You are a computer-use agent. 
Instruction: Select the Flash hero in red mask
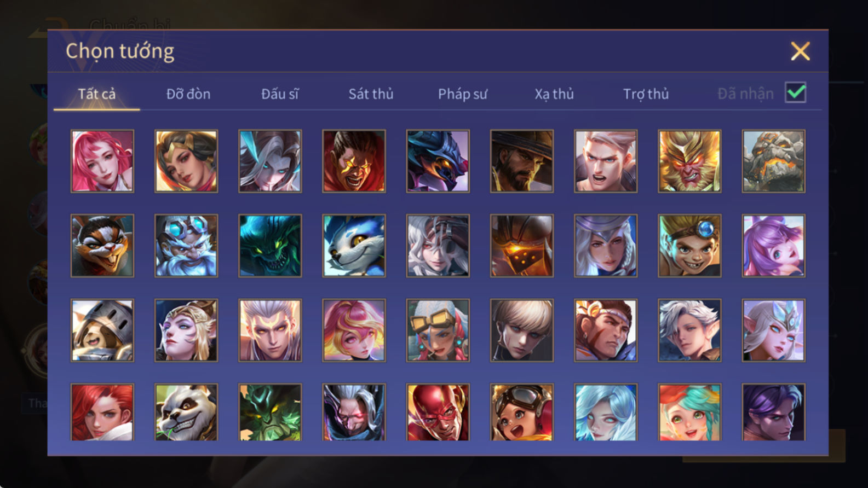[x=438, y=412]
